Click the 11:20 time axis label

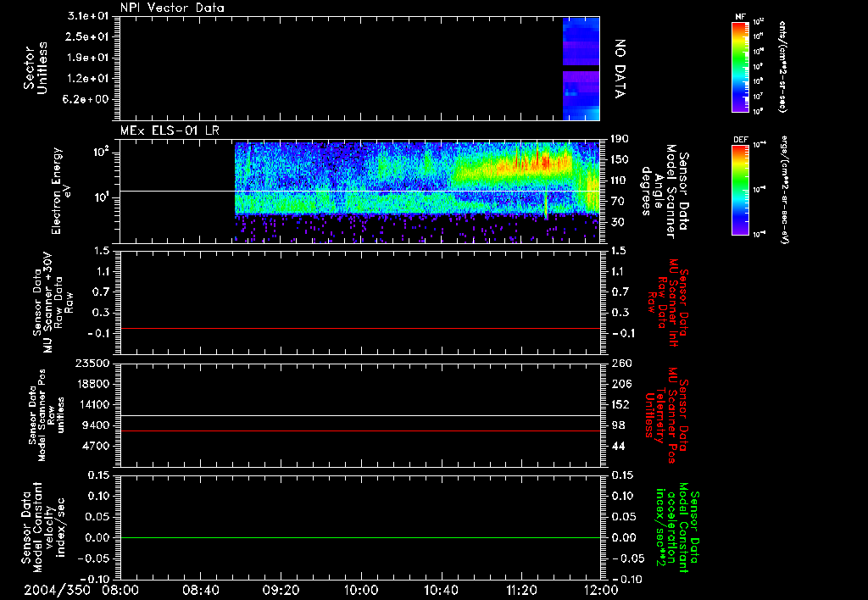(521, 591)
